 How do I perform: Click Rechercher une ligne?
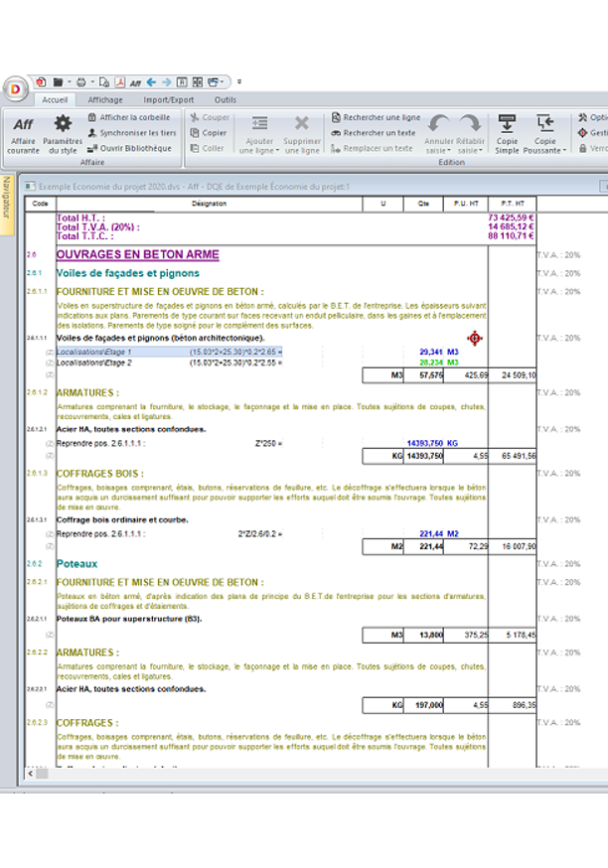375,117
